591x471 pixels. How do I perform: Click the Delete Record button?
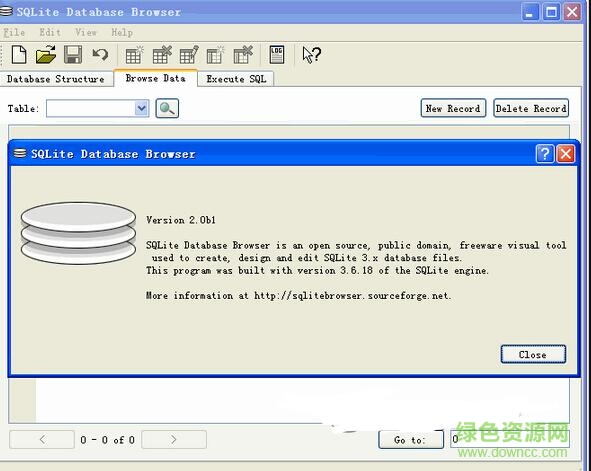click(531, 109)
